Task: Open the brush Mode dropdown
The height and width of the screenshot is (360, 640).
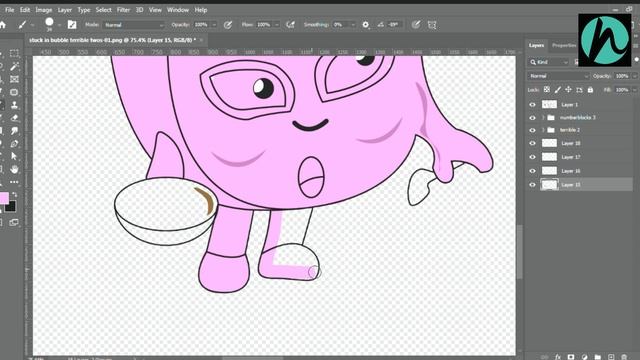Action: (x=133, y=25)
